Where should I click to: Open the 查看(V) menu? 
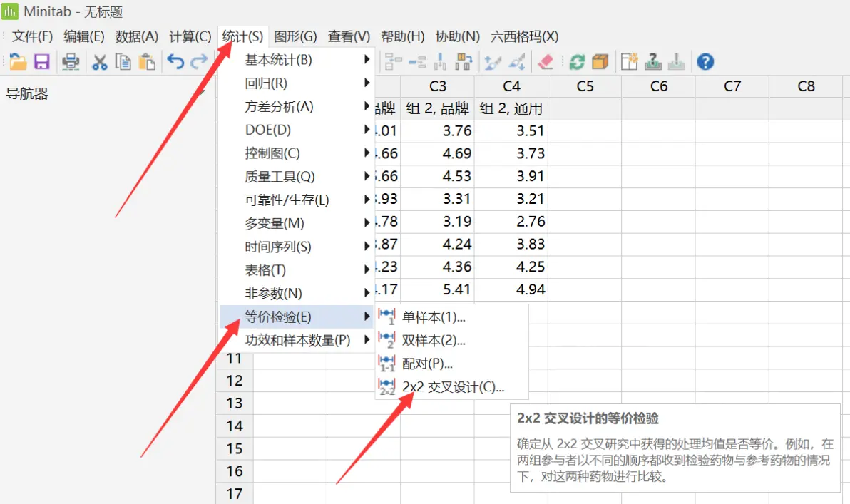[349, 36]
